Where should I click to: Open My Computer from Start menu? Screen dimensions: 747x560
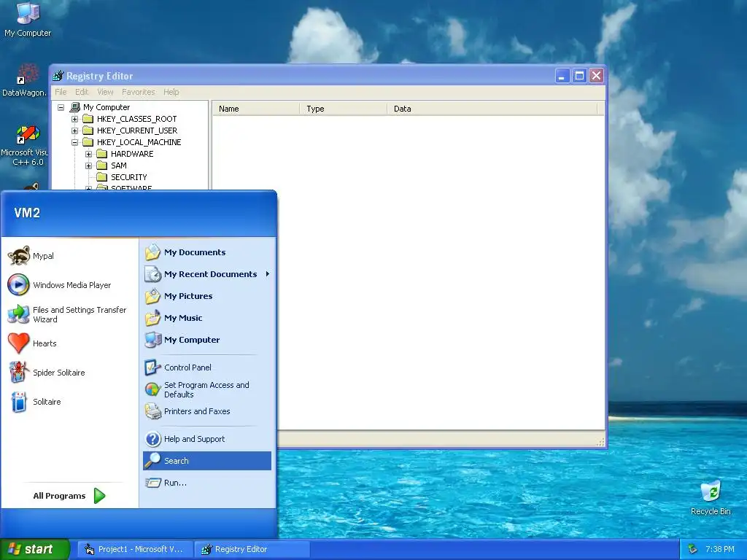pos(206,340)
